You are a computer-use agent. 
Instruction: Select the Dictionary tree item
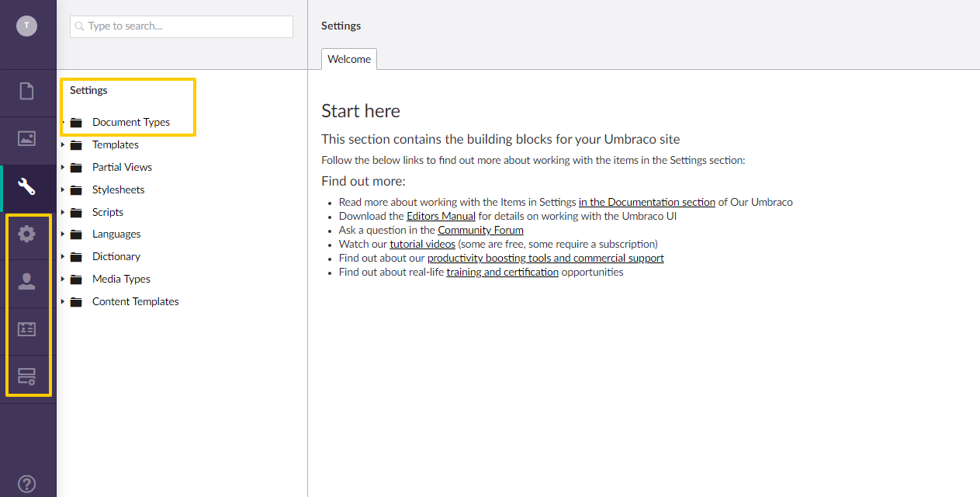(x=116, y=256)
